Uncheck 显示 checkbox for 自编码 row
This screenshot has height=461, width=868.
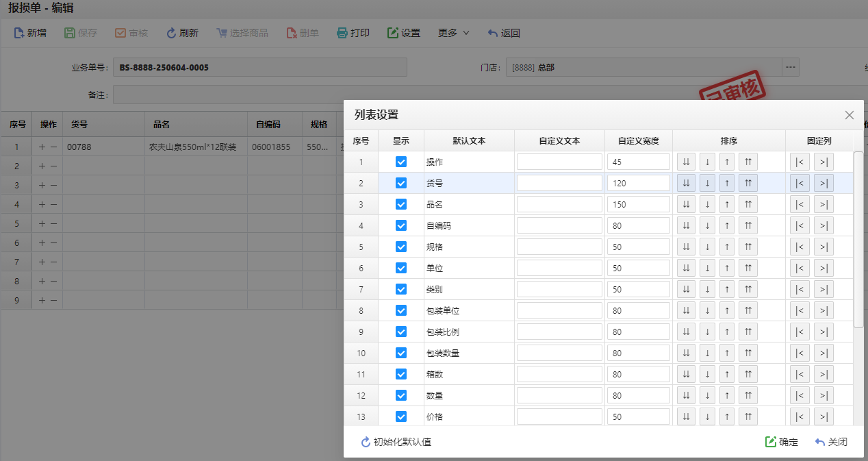401,226
